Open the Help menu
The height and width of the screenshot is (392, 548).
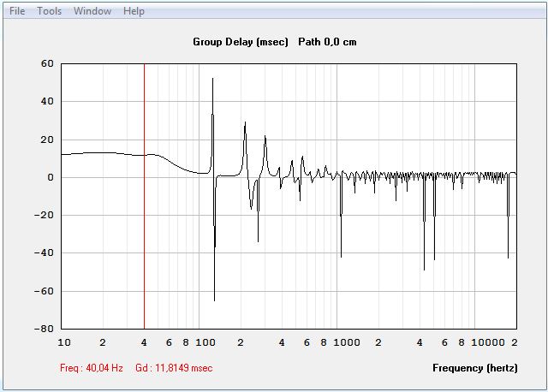point(134,11)
